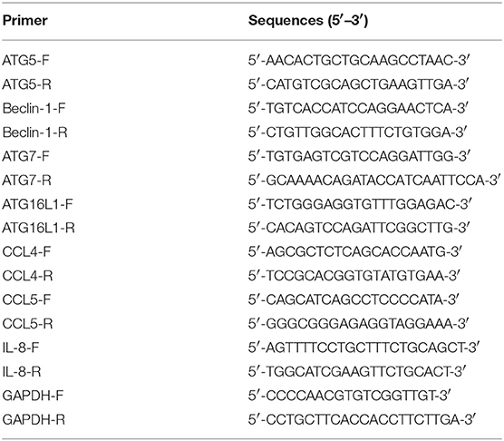
Task: Click the ATG5-F sequence AACACTGCTGCAAGCCTAAC
Action: click(359, 60)
